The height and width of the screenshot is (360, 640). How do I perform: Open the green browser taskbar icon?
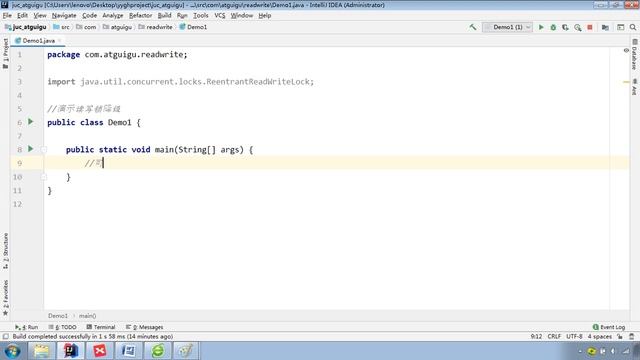158,351
